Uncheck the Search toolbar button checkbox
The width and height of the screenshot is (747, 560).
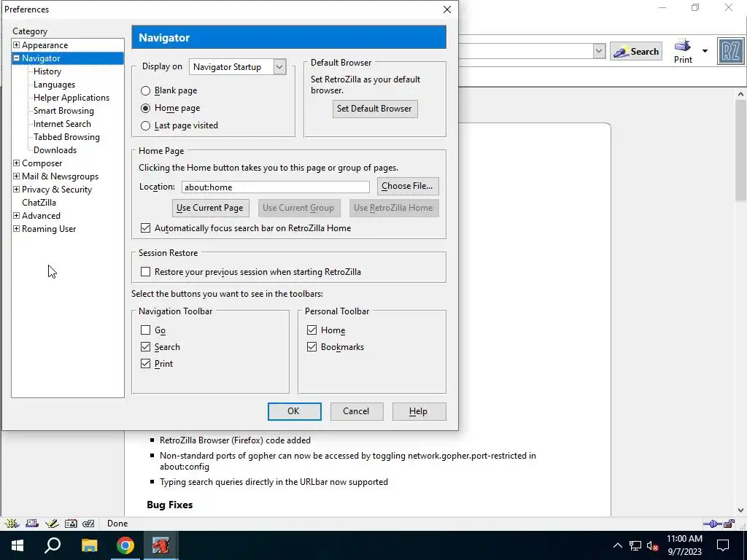(x=145, y=346)
